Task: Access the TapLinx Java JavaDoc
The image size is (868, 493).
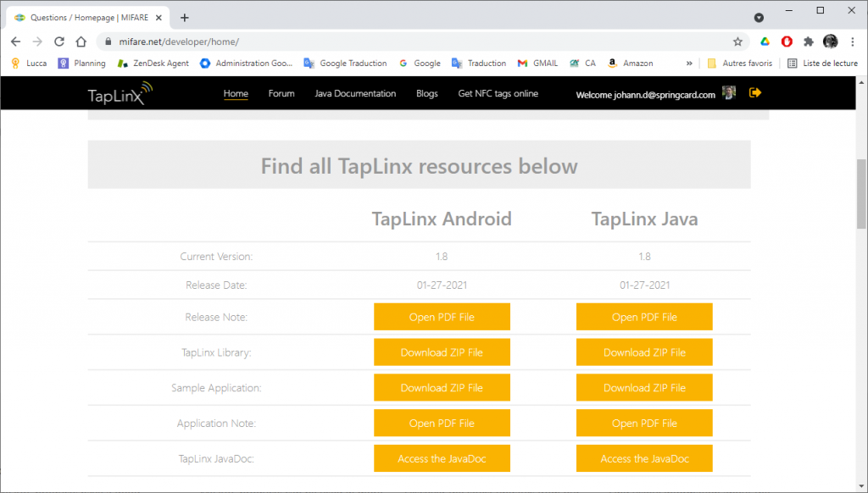Action: [x=644, y=459]
